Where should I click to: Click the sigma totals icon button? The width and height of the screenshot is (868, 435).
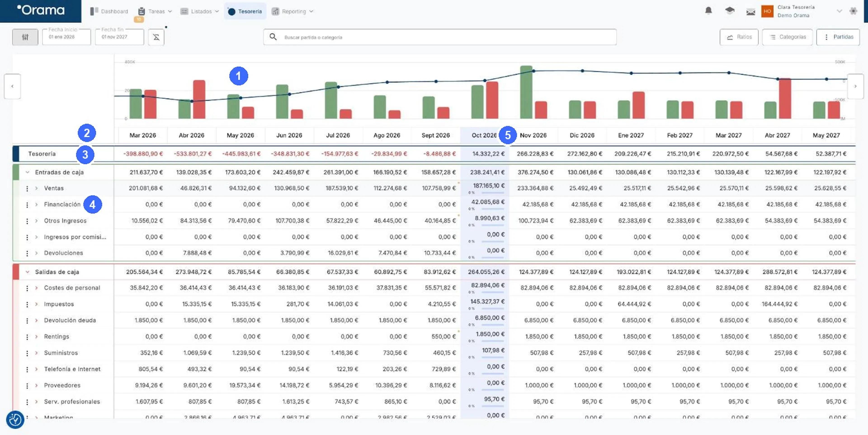pyautogui.click(x=156, y=37)
